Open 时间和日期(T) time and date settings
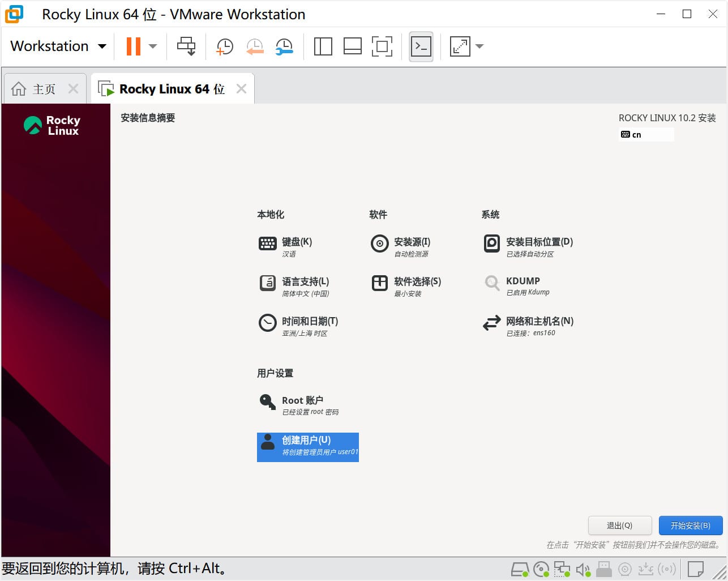The image size is (728, 581). 298,326
